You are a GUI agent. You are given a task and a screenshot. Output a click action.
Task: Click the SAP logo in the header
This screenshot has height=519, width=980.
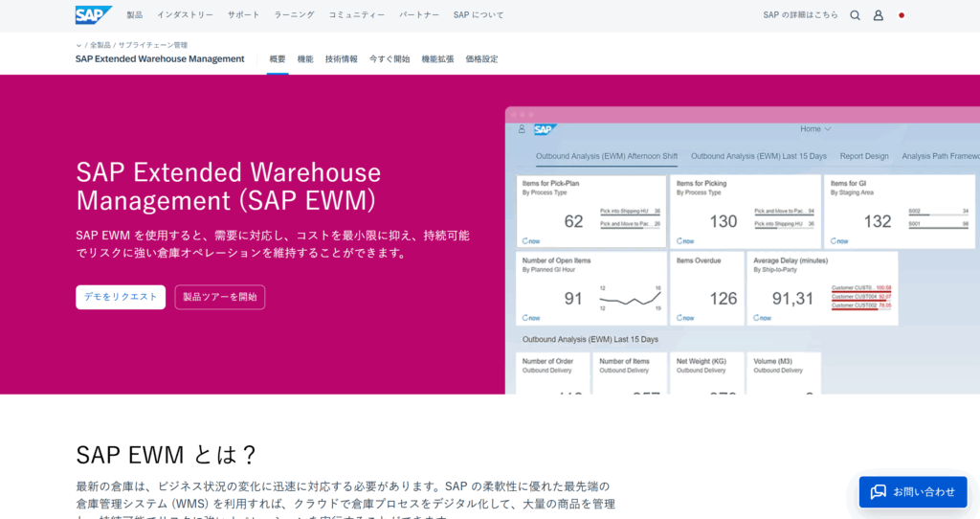point(93,15)
